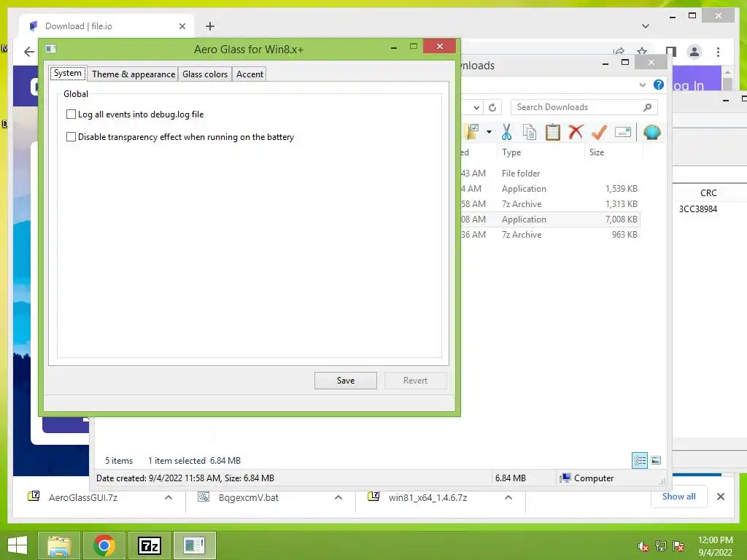The height and width of the screenshot is (560, 747).
Task: Close the Chrome downloads bar
Action: pos(720,497)
